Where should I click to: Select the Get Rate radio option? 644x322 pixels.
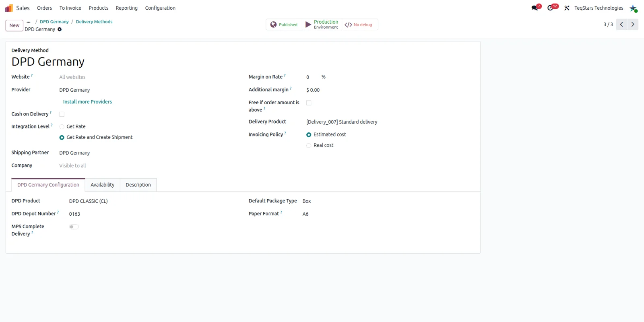62,127
